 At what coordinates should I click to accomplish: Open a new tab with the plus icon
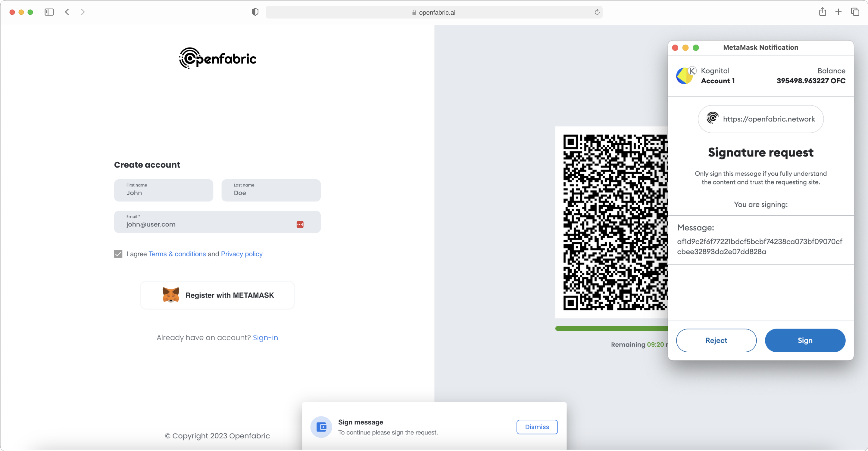(x=838, y=12)
